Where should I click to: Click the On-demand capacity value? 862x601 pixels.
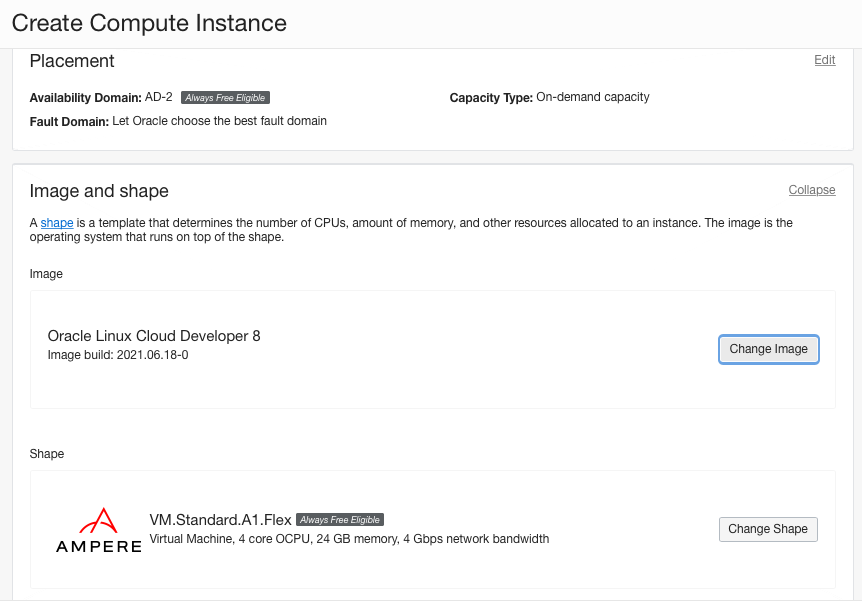pos(593,97)
